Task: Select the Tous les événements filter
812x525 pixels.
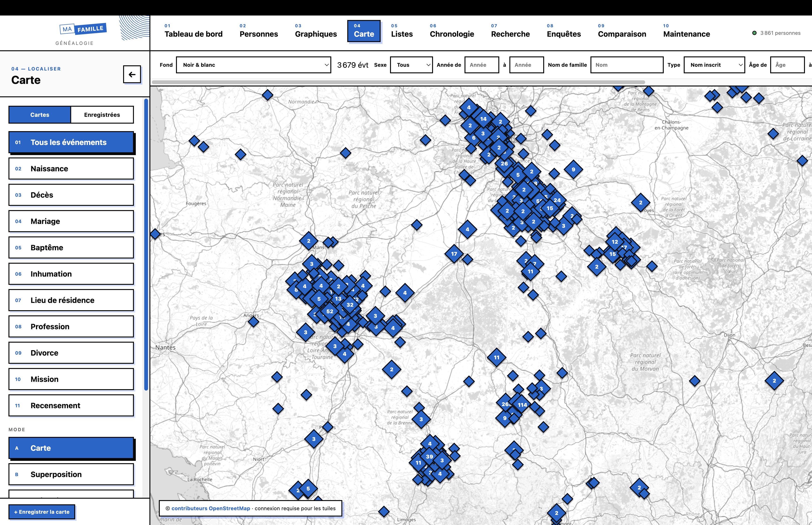Action: 71,142
